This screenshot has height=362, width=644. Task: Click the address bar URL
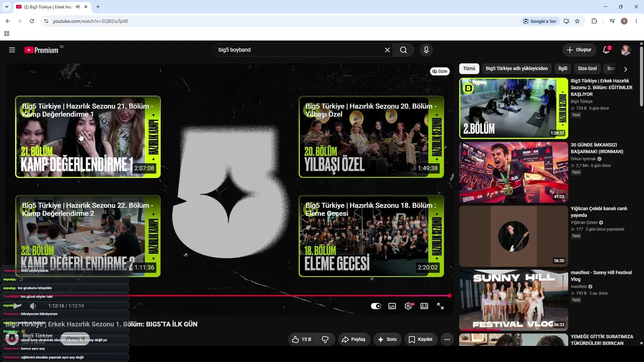91,21
